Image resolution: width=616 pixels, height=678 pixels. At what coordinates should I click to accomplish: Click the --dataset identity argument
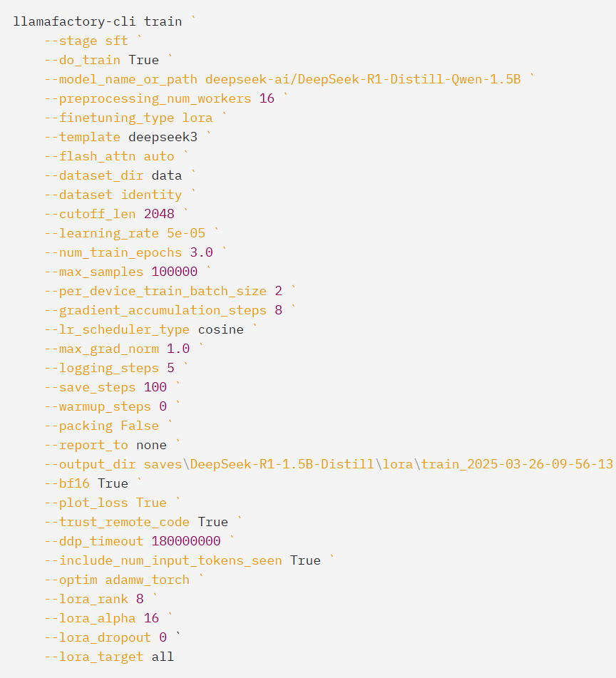coord(113,195)
